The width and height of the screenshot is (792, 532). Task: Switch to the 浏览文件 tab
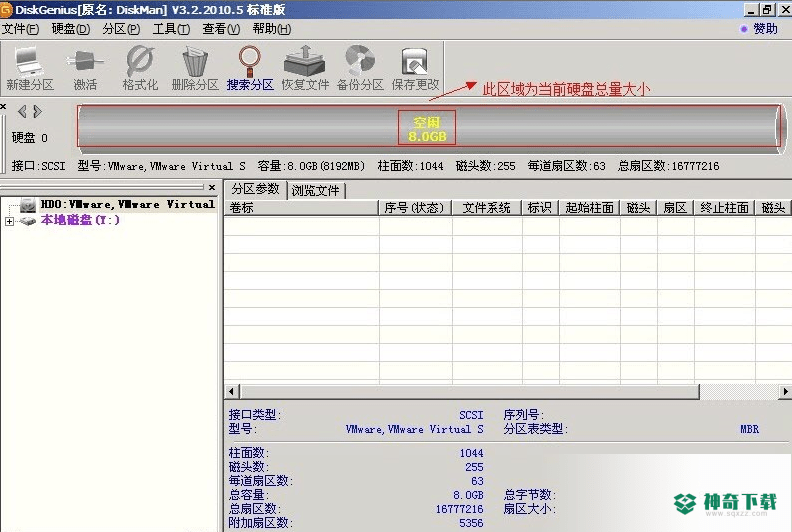pos(316,191)
